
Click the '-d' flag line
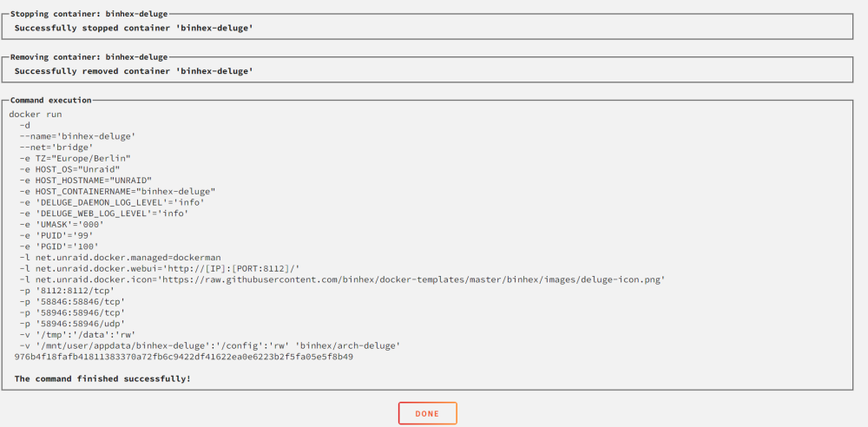point(25,125)
